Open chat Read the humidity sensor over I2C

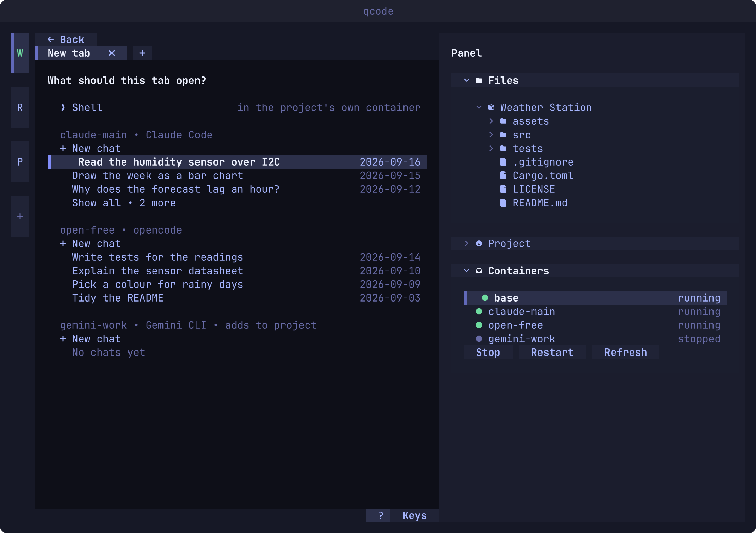point(237,162)
